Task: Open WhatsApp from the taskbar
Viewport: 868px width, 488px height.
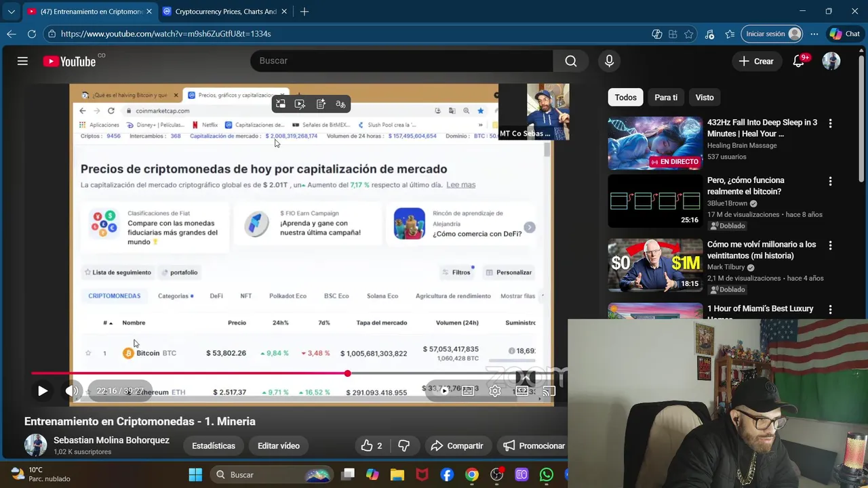Action: (x=547, y=474)
